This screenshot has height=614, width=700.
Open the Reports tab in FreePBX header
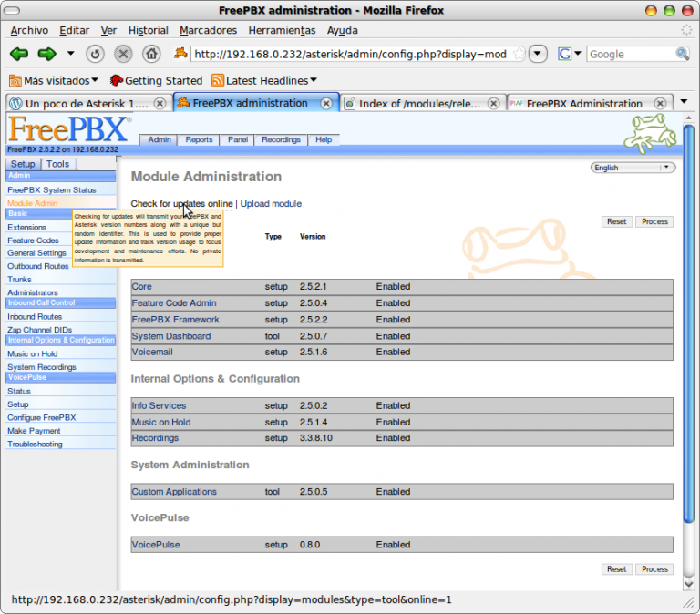click(199, 139)
